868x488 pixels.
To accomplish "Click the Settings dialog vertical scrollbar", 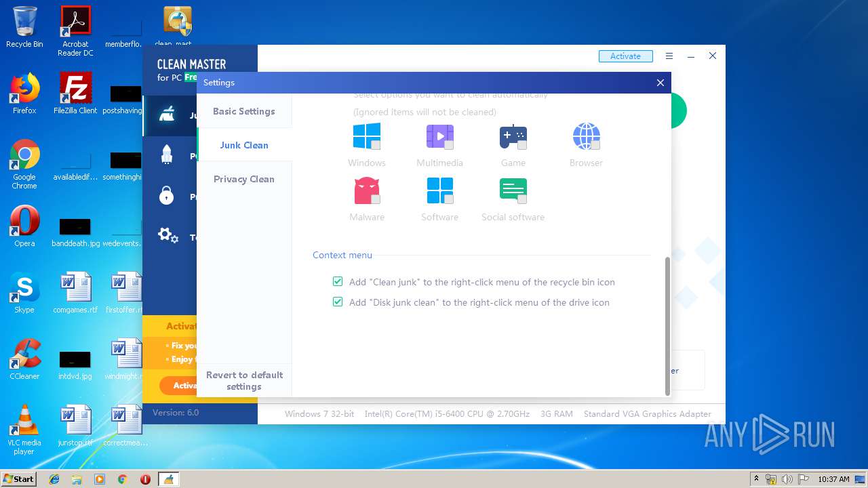I will point(667,326).
